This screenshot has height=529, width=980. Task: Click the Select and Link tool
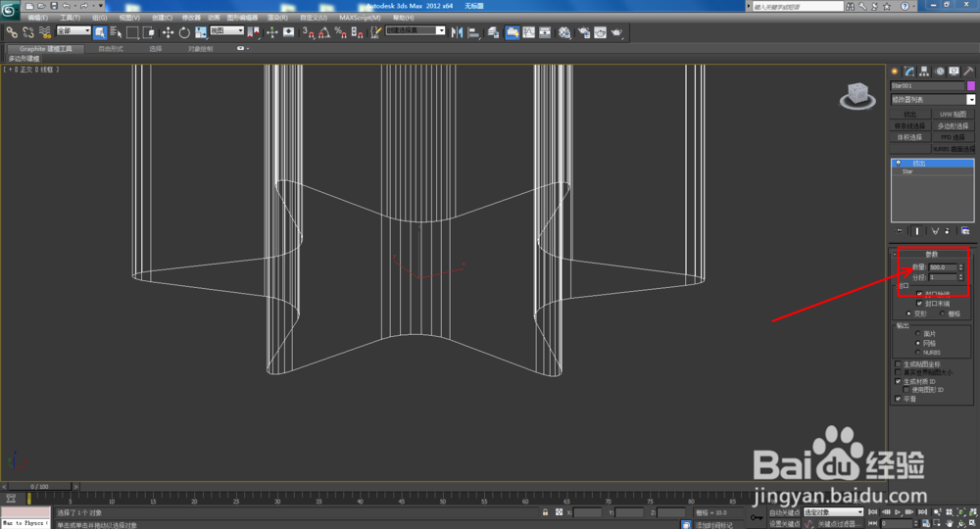tap(12, 32)
